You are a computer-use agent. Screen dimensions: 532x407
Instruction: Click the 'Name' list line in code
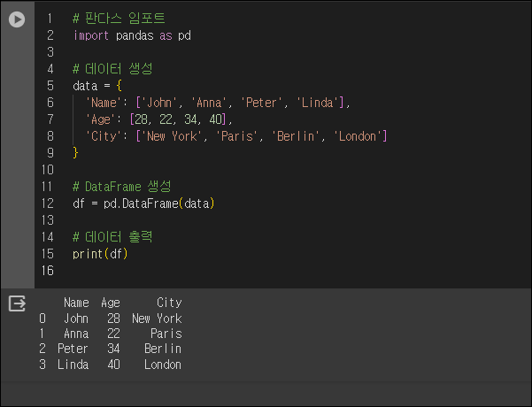pos(218,103)
